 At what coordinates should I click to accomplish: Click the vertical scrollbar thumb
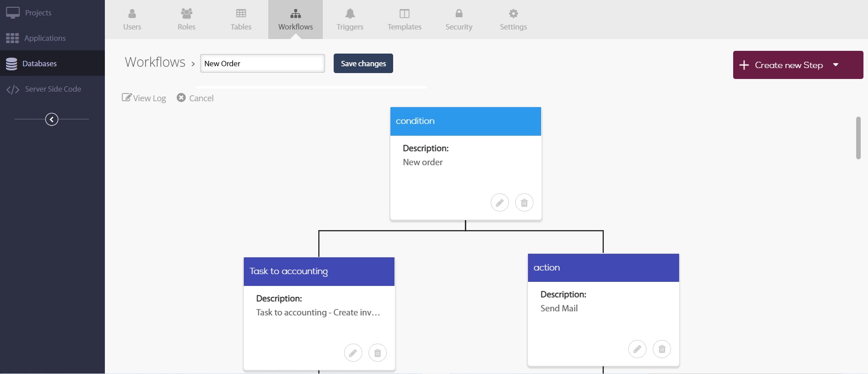[x=858, y=138]
